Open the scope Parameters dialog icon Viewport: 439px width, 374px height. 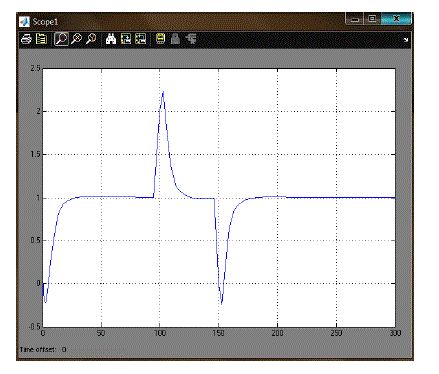tap(41, 39)
